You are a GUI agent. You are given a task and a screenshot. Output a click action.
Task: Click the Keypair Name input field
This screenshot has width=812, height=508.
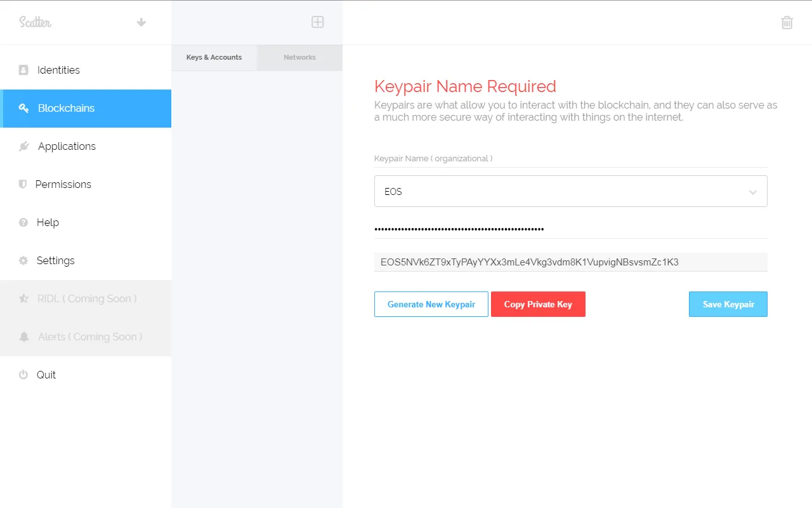coord(571,159)
